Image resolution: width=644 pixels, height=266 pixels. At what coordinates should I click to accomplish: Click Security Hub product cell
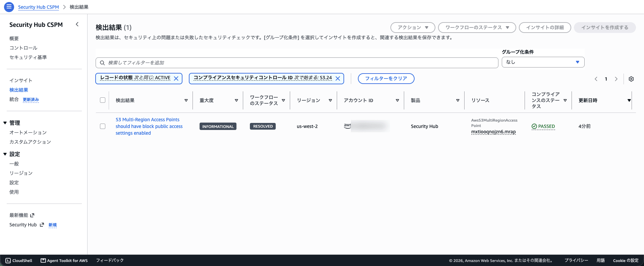coord(424,126)
